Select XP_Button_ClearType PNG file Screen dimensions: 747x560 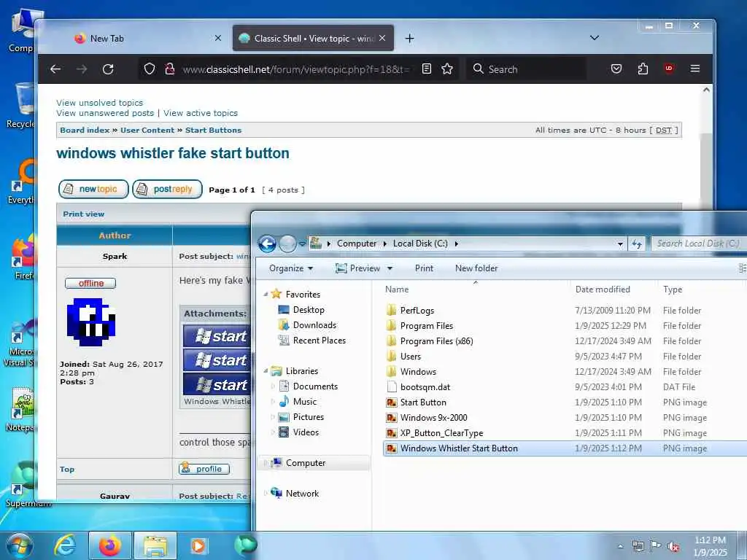[x=441, y=433]
